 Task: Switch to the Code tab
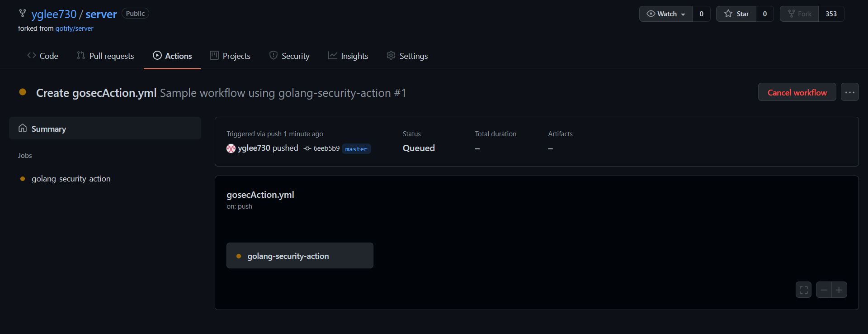(42, 56)
